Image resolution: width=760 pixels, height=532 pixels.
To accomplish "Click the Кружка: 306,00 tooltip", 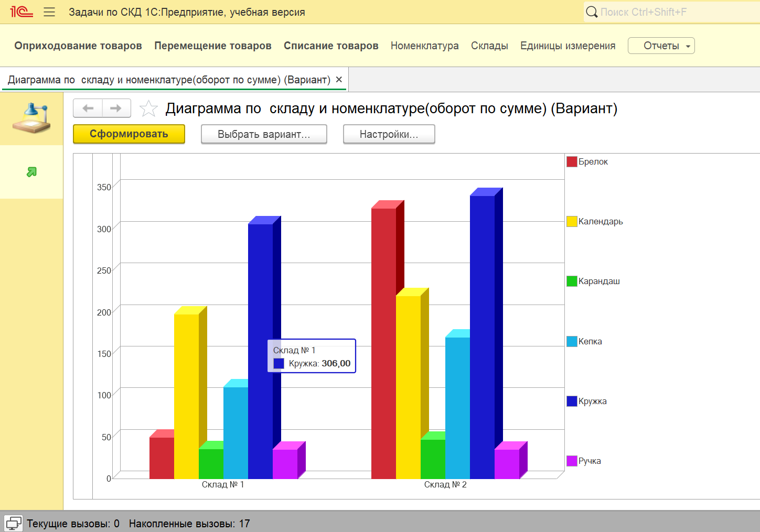I will tap(312, 356).
